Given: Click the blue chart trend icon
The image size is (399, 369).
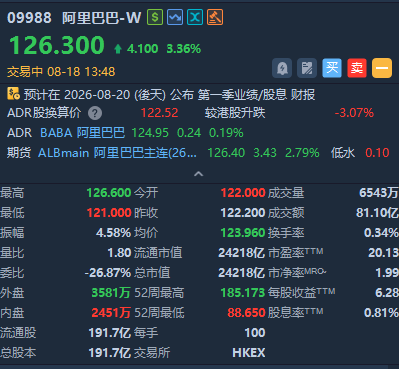Looking at the screenshot, I should (x=175, y=17).
